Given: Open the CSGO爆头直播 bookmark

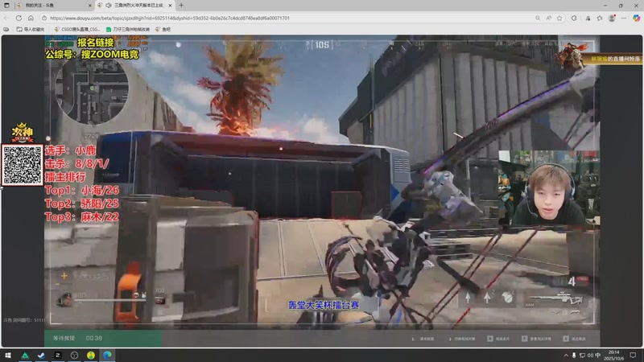Looking at the screenshot, I should pos(77,29).
